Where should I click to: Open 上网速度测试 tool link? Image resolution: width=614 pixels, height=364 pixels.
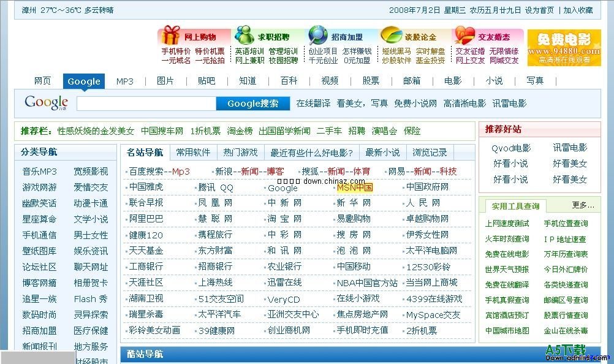tap(507, 224)
